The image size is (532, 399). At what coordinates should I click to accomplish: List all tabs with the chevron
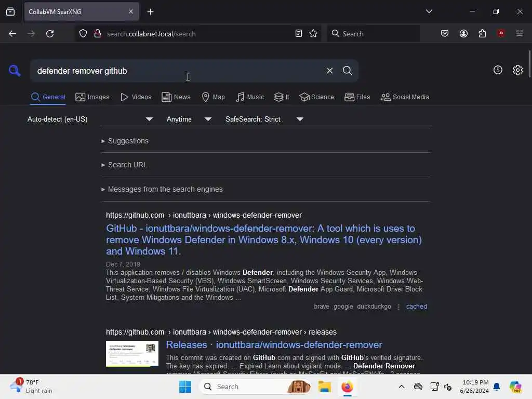[429, 11]
